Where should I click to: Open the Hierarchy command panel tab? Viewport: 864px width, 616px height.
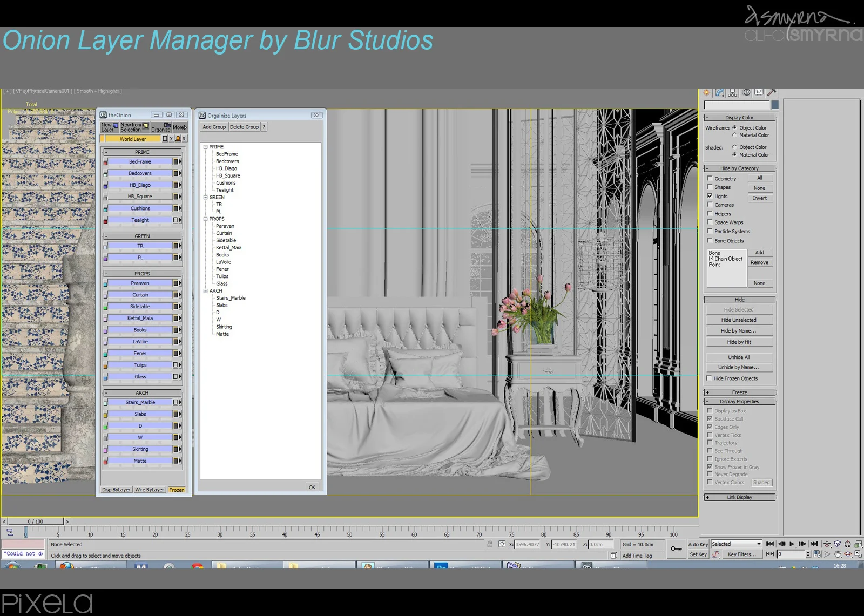tap(732, 92)
